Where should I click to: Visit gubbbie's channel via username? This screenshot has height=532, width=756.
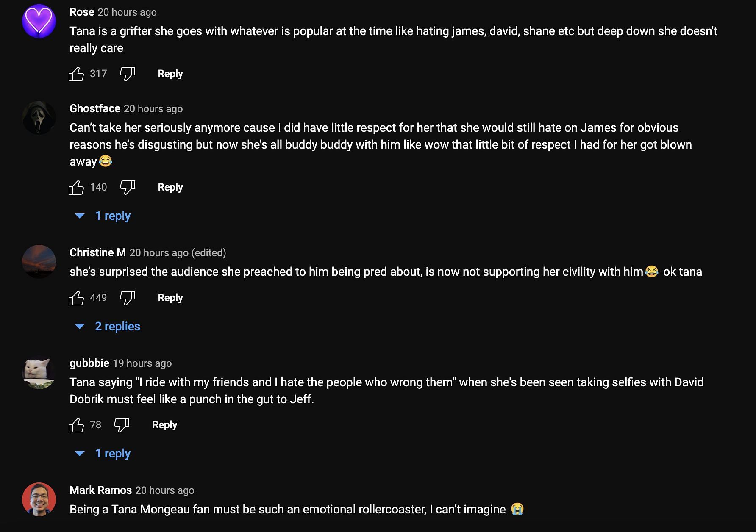pos(89,363)
